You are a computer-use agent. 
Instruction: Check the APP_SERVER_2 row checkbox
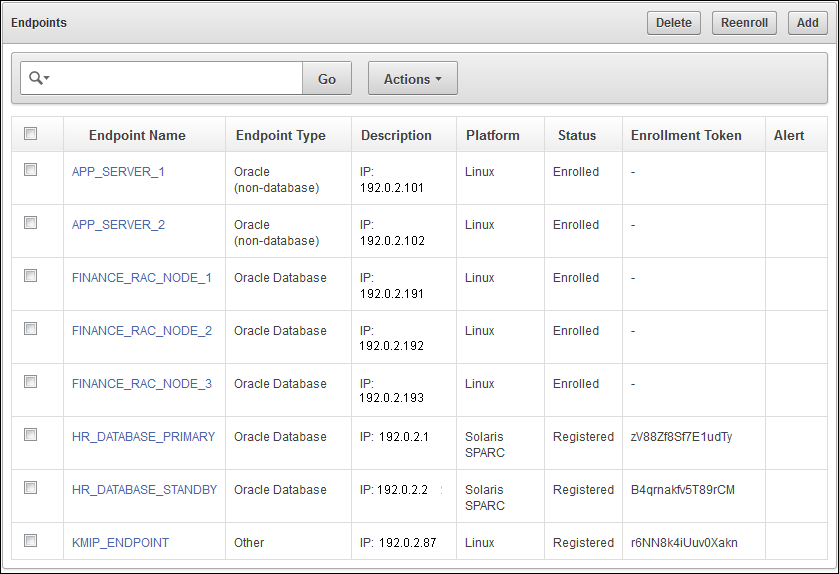point(30,223)
